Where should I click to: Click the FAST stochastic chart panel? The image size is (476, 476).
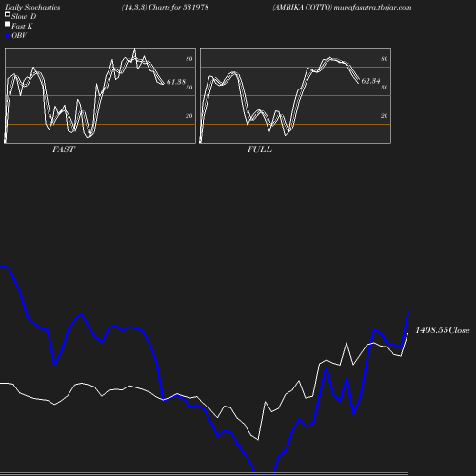click(x=100, y=95)
